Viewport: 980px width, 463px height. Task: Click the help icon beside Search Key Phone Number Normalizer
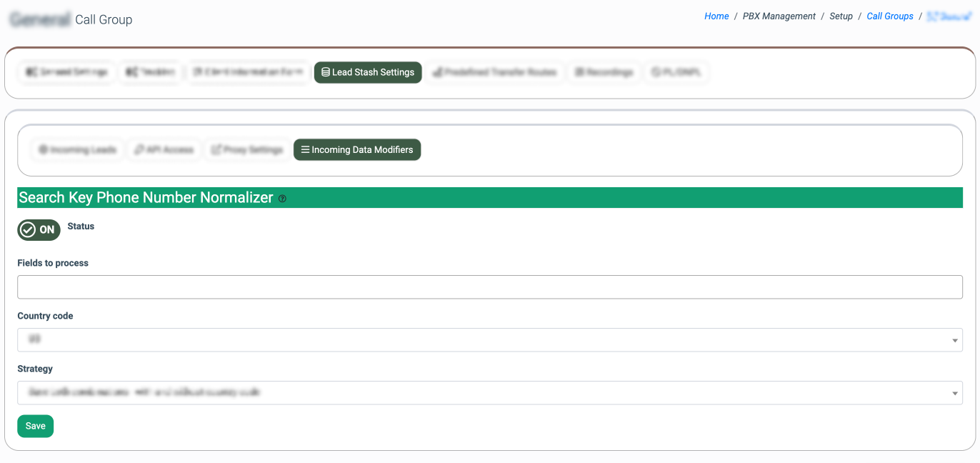coord(282,199)
